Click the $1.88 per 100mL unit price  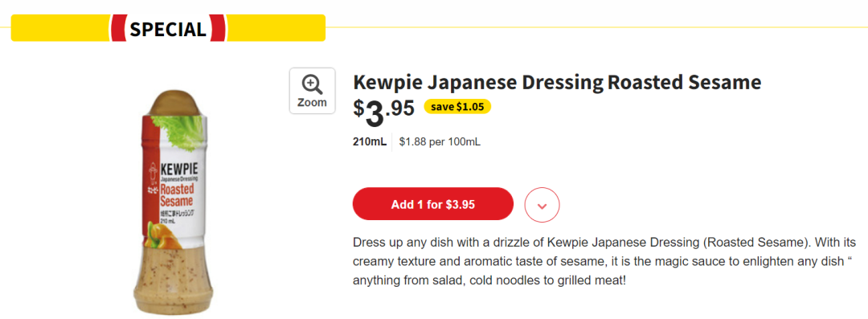tap(440, 142)
